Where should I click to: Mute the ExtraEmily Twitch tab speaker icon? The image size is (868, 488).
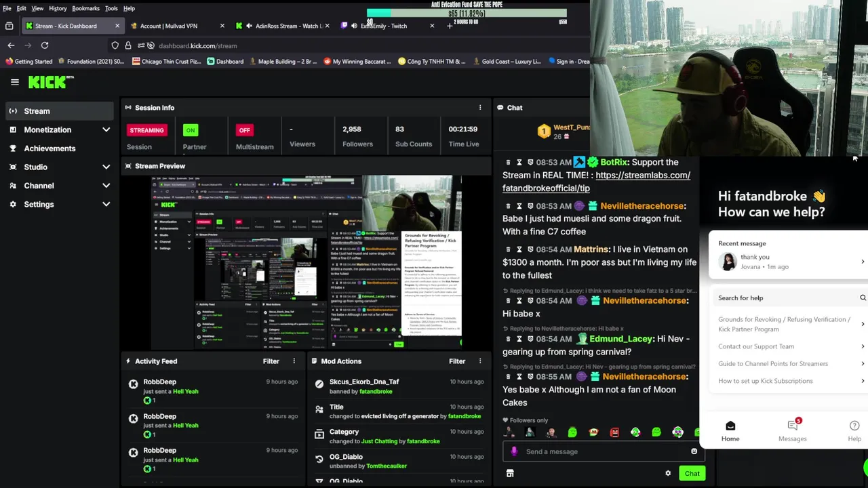click(354, 26)
